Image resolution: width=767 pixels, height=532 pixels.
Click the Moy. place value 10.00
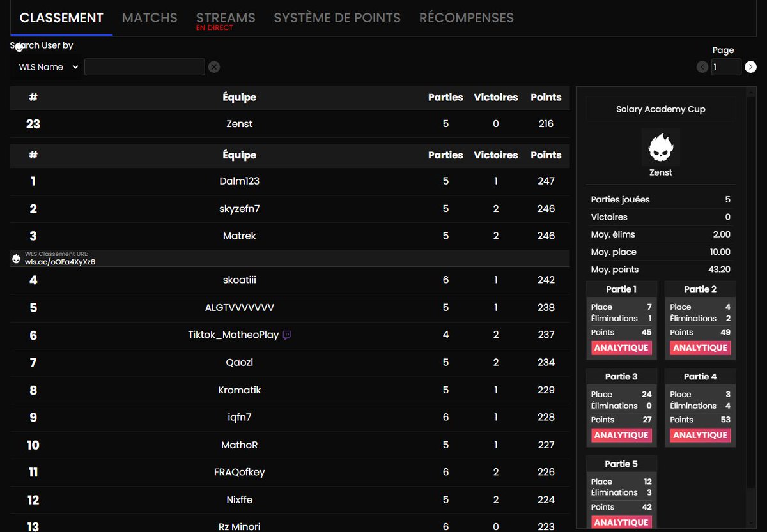720,252
